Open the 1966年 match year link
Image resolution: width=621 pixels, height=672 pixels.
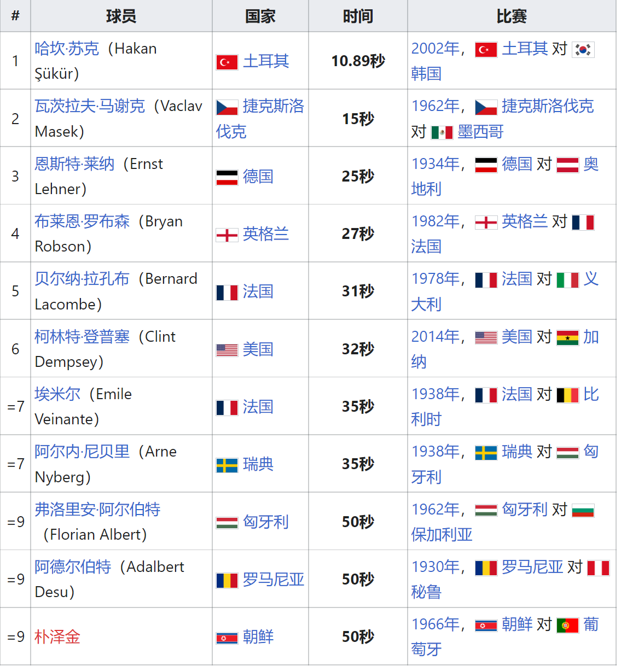[x=435, y=624]
